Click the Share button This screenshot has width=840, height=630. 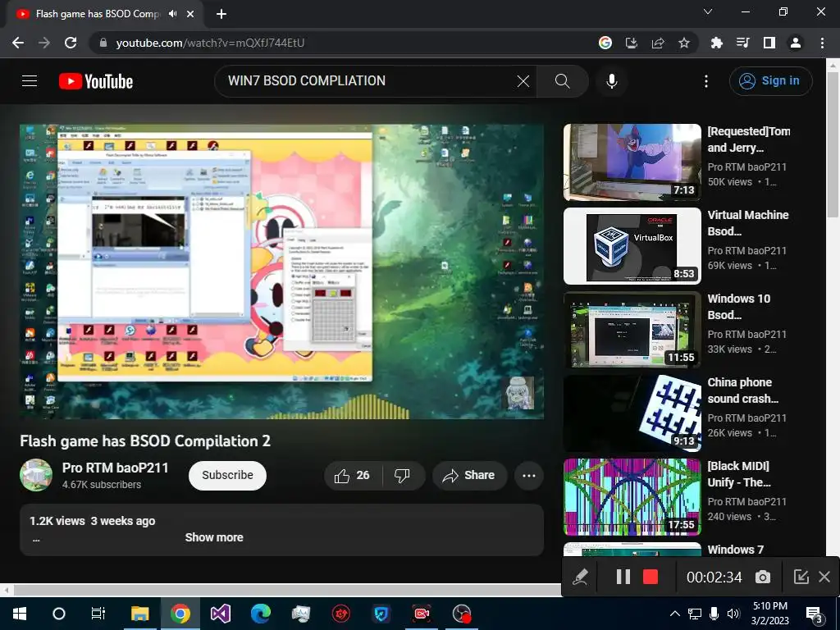point(469,475)
